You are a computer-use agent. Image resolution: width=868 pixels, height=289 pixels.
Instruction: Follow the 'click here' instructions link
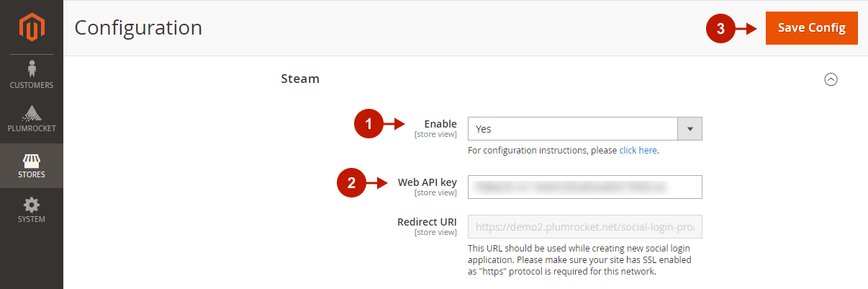(638, 151)
